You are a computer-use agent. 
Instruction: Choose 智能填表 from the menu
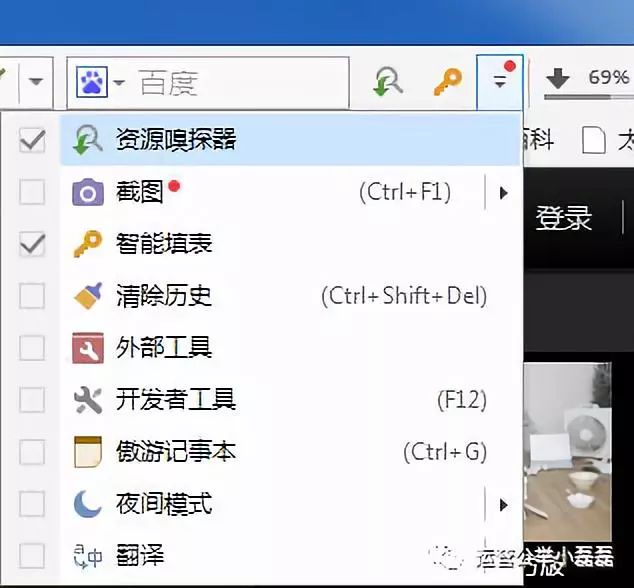point(290,244)
